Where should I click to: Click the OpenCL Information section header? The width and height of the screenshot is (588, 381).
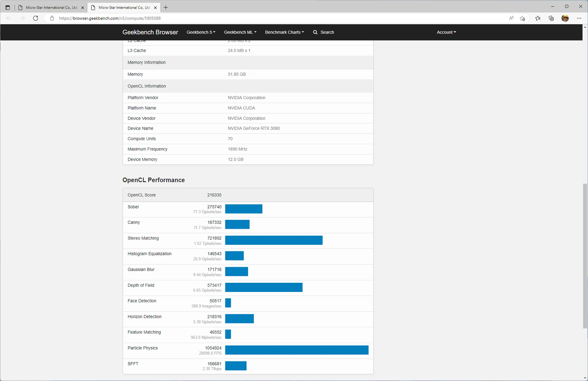248,86
